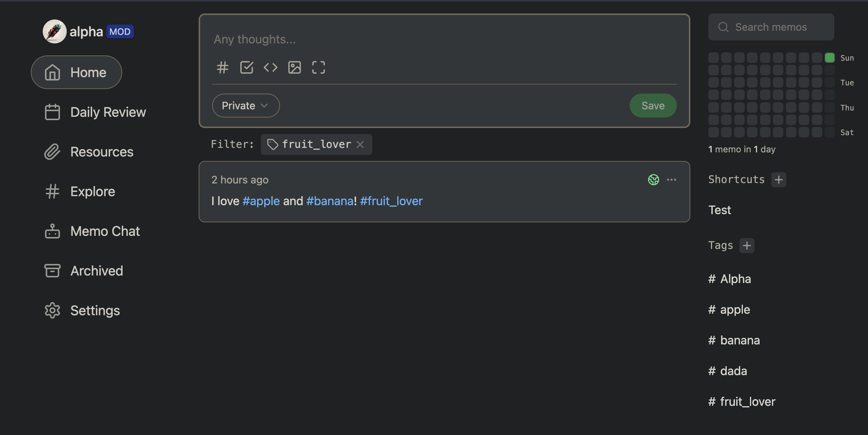Image resolution: width=868 pixels, height=435 pixels.
Task: Remove the fruit_lover filter tag
Action: point(360,144)
